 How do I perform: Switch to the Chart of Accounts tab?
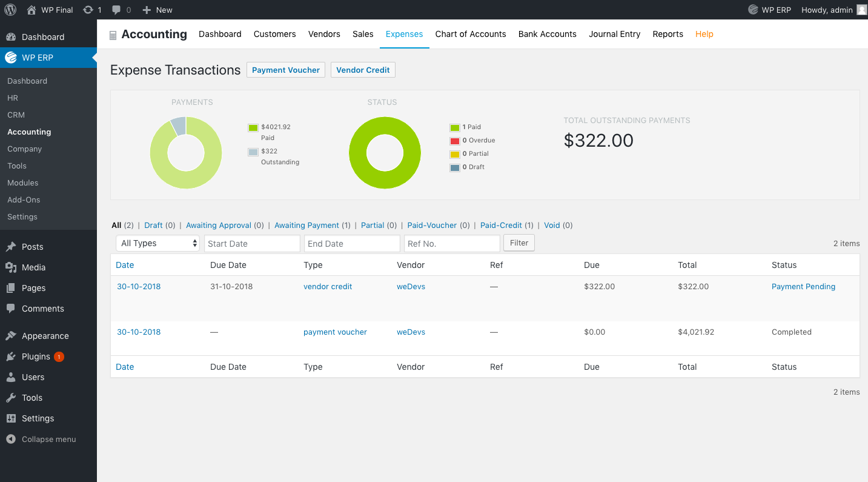tap(470, 34)
